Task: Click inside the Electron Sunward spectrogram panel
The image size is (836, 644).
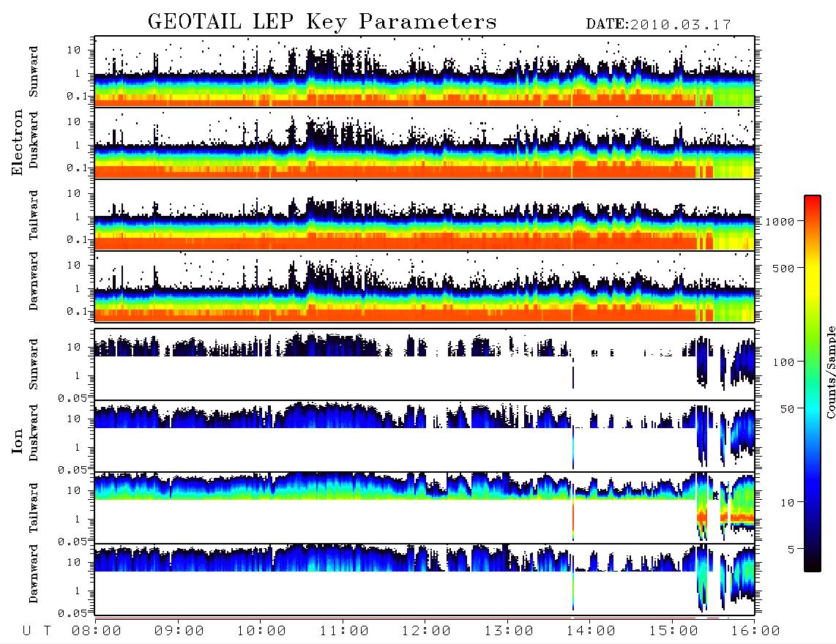Action: pos(425,72)
